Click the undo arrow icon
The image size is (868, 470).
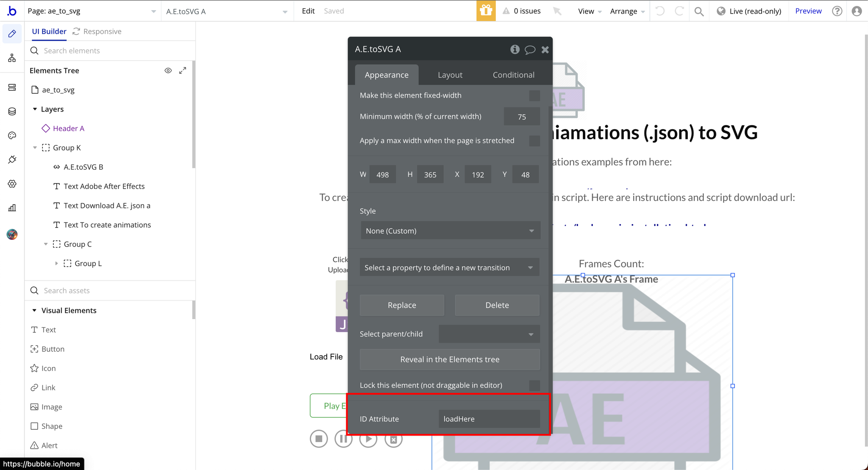(660, 11)
